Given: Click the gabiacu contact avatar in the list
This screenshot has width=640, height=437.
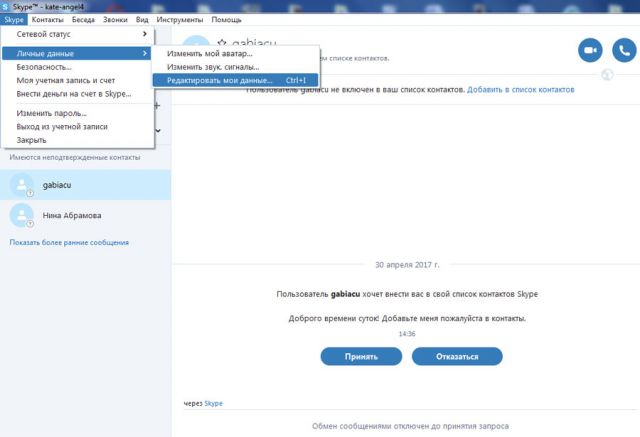Looking at the screenshot, I should tap(22, 185).
